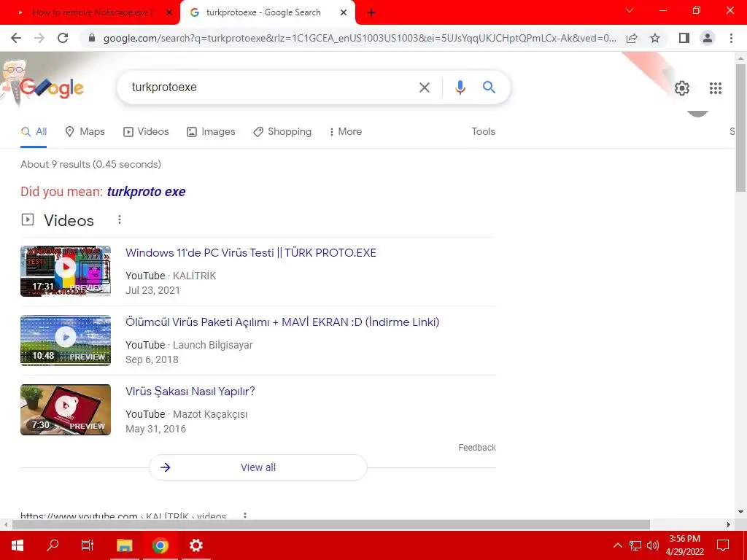The image size is (747, 560).
Task: Close the NoEscape.exe tab
Action: tap(169, 13)
